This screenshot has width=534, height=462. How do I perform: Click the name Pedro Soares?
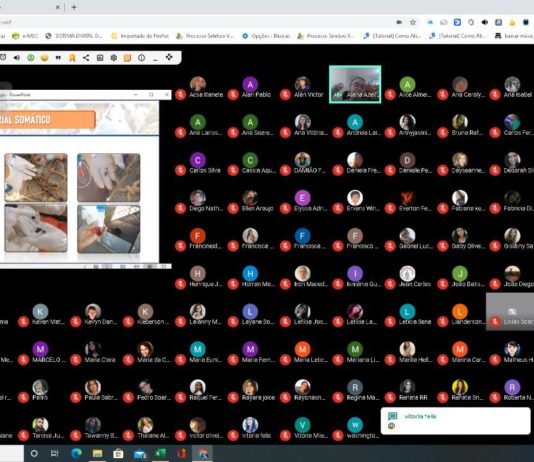(x=154, y=397)
